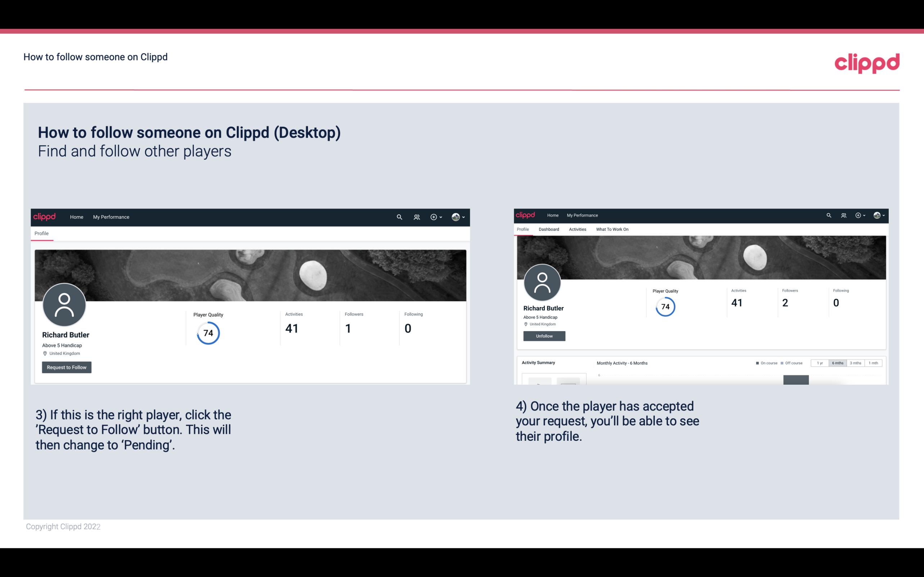Open 'What To Work On' tab right profile
The image size is (924, 577).
(x=612, y=229)
